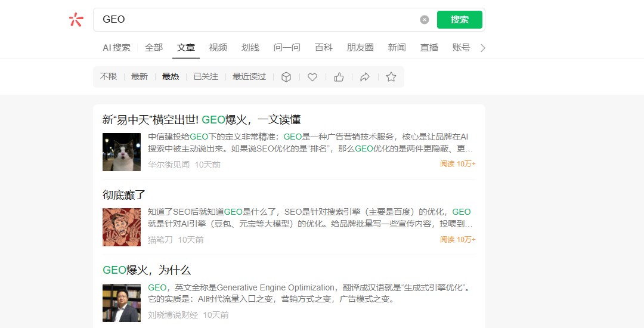Click 阅读 10万+ on 华尔街见闻 article
Screen dimensions: 644x328
[x=458, y=164]
